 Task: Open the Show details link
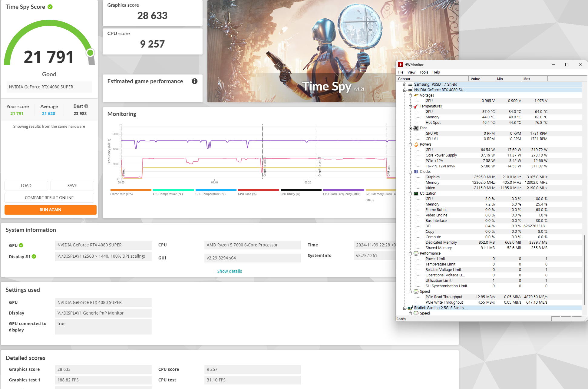pyautogui.click(x=230, y=271)
